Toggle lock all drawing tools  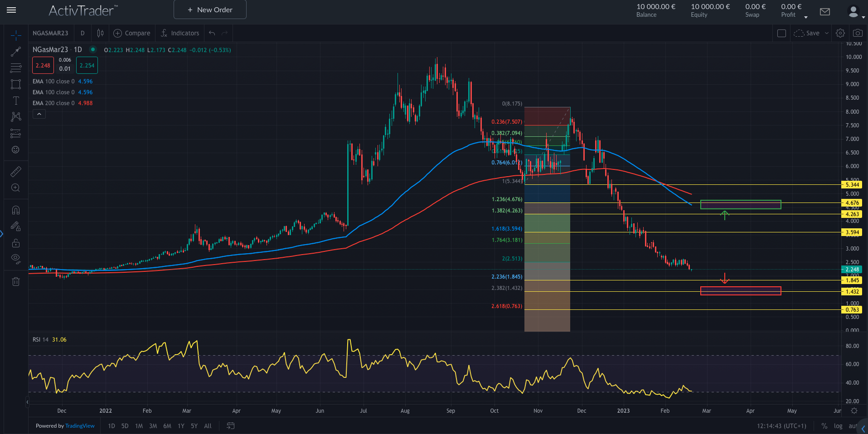pos(16,243)
